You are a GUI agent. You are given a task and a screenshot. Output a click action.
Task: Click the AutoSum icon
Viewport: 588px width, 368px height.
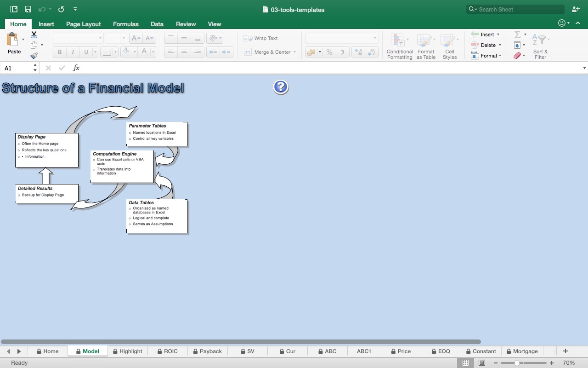pyautogui.click(x=517, y=34)
